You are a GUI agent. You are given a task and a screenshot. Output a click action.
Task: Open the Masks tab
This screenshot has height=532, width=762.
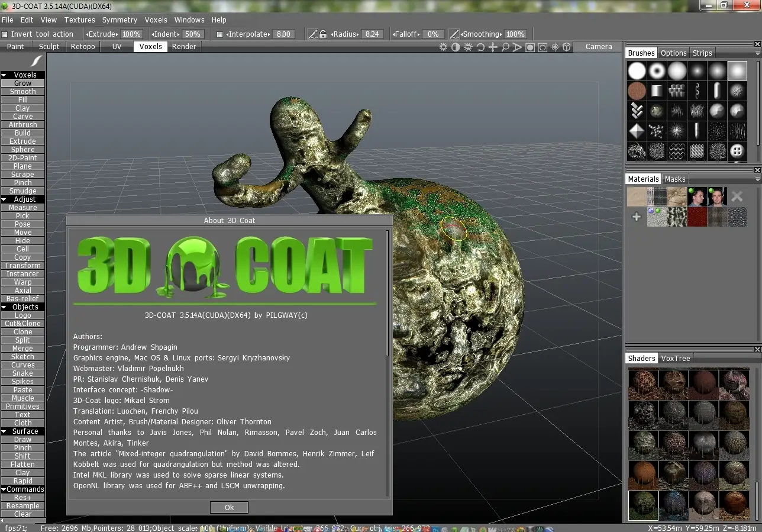click(675, 179)
